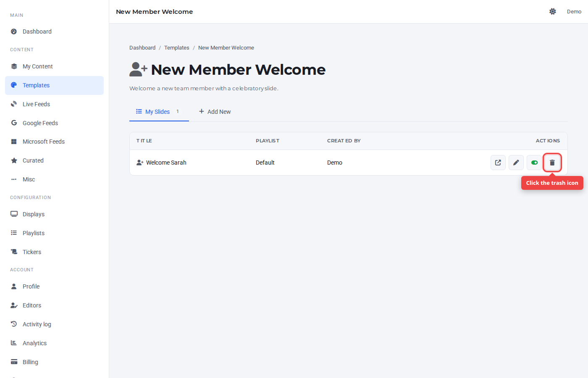Viewport: 588px width, 378px height.
Task: Go to Activity log page
Action: click(x=55, y=324)
